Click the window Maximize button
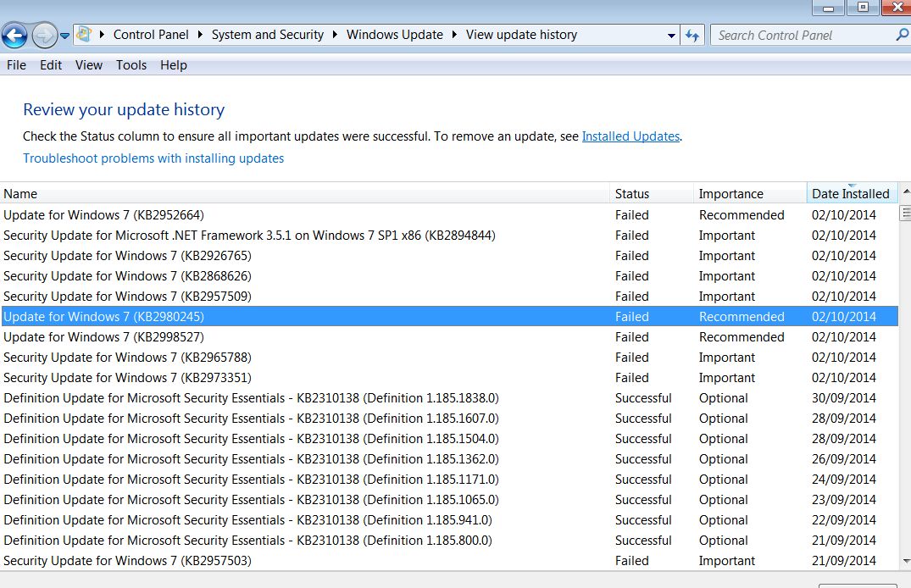Image resolution: width=911 pixels, height=588 pixels. [x=864, y=7]
